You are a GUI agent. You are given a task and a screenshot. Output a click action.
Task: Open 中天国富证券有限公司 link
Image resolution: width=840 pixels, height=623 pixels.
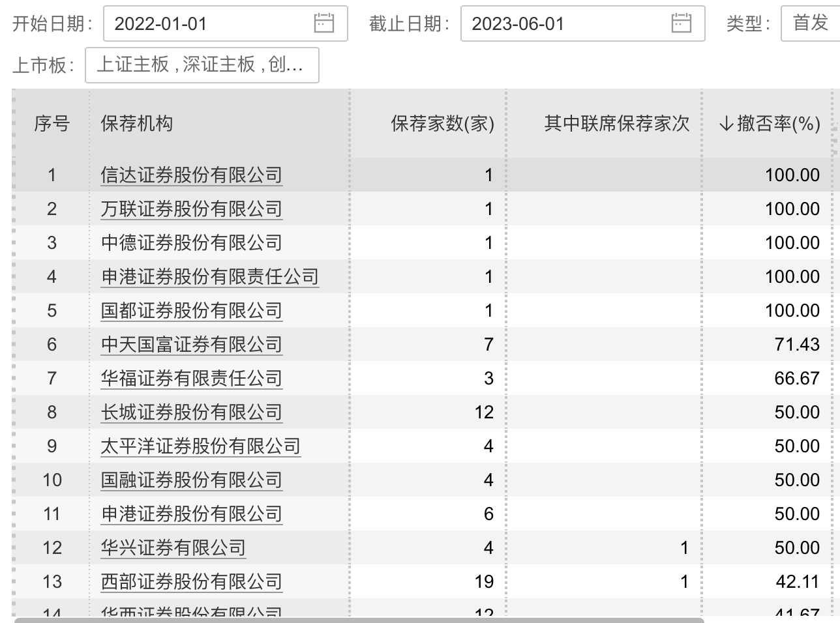click(x=191, y=344)
